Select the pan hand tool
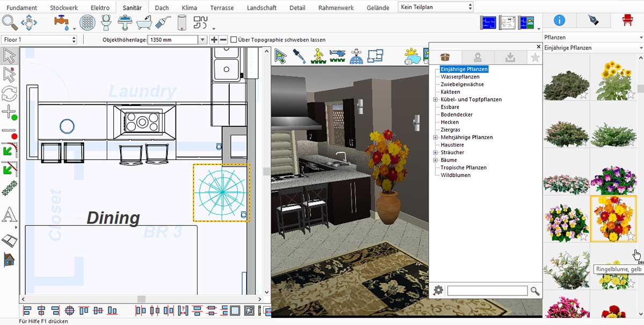The width and height of the screenshot is (644, 325). (x=28, y=23)
